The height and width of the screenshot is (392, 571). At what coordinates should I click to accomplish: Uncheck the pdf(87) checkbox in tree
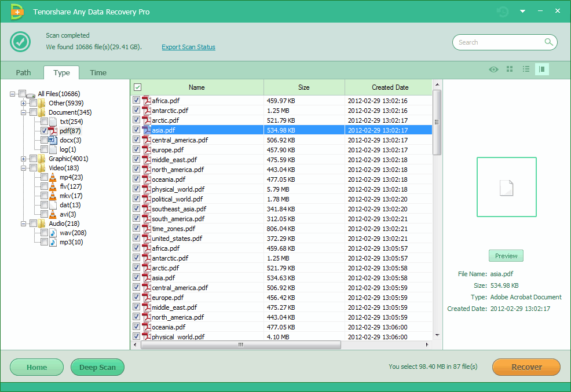(44, 131)
